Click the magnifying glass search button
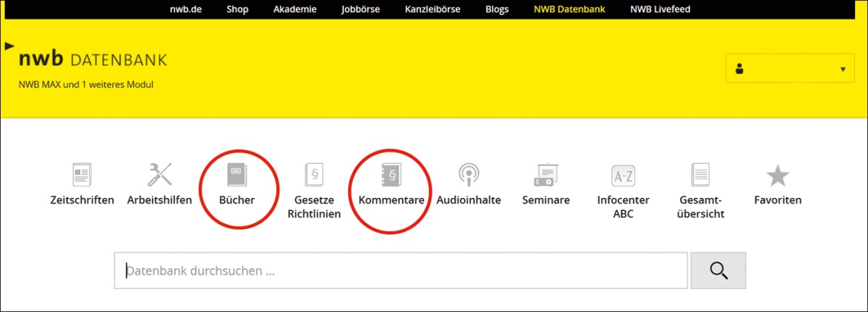This screenshot has width=868, height=312. 718,271
